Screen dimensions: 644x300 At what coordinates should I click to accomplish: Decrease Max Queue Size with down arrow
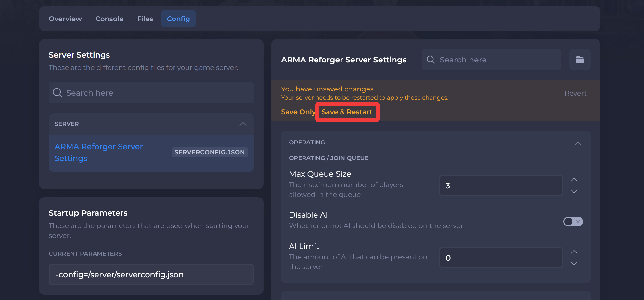tap(574, 191)
